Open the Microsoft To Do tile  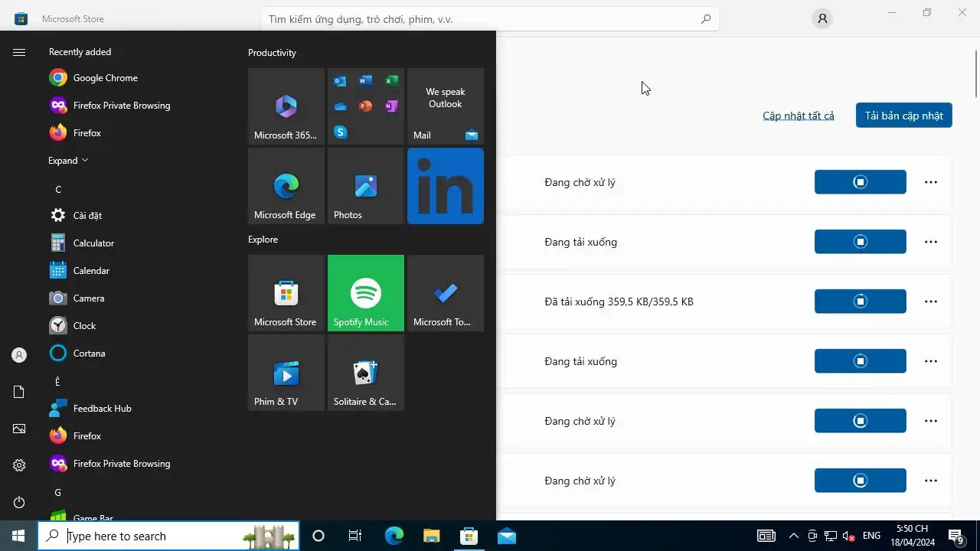pyautogui.click(x=446, y=293)
